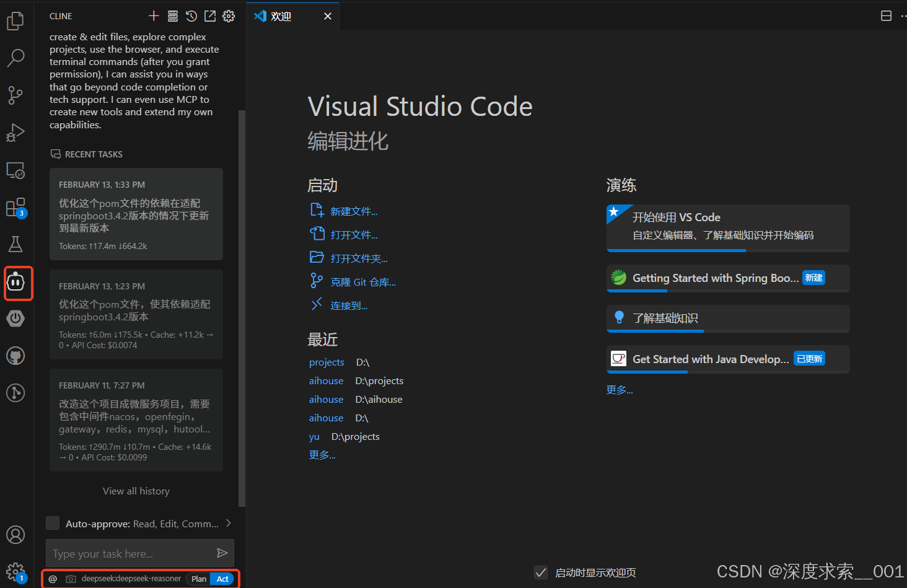Open the Manage gear icon in activity bar
907x588 pixels.
coord(15,572)
